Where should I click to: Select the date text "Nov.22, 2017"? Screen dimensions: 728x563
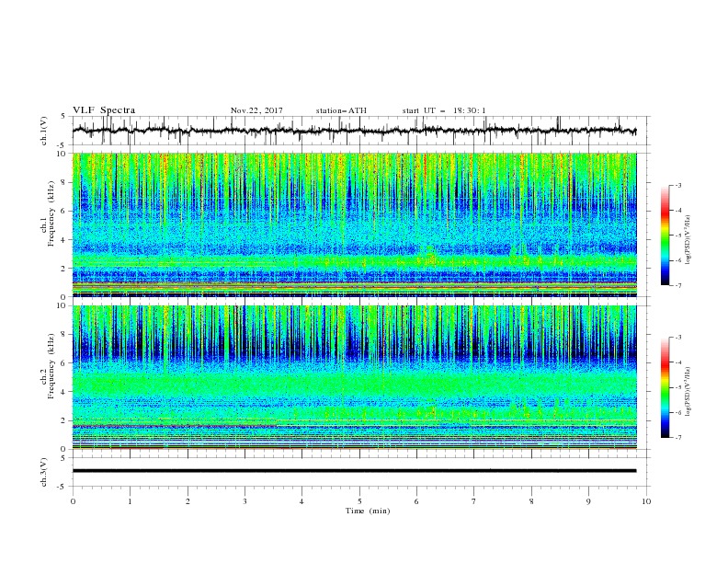pyautogui.click(x=256, y=110)
